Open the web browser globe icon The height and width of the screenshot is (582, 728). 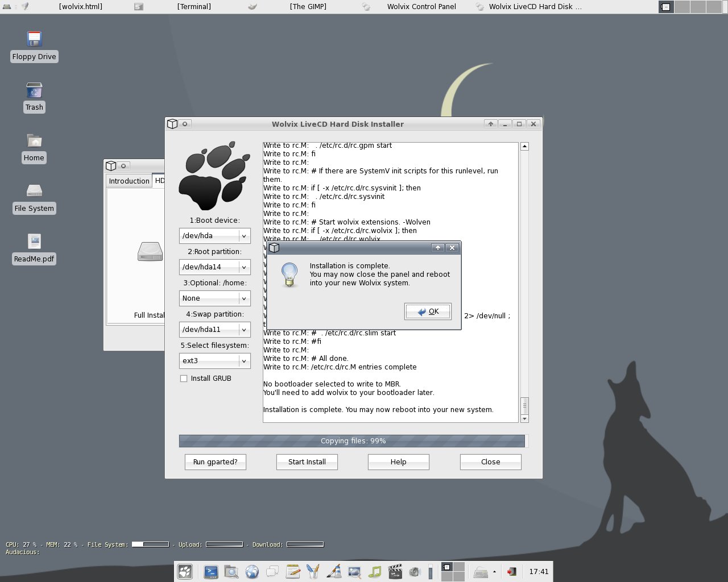[252, 572]
